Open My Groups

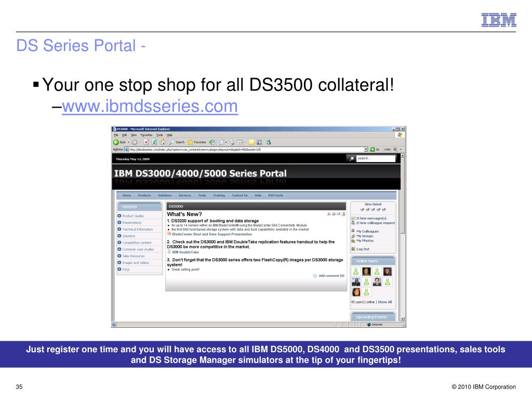pyautogui.click(x=365, y=236)
